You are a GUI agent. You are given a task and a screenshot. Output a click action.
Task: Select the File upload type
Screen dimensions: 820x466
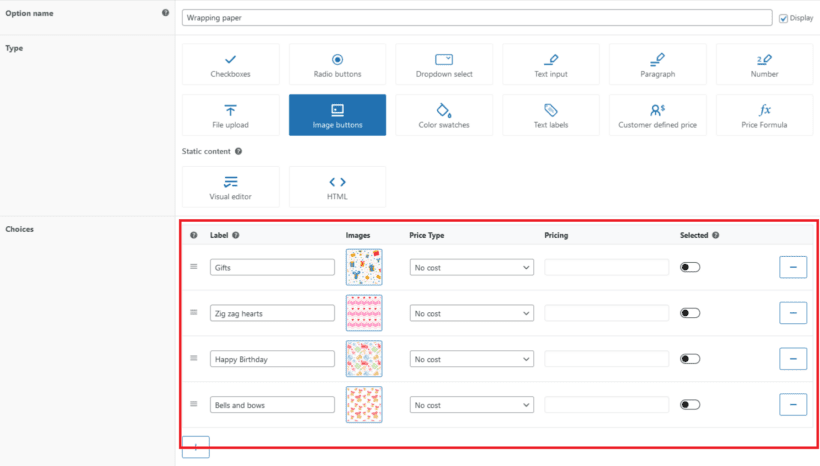[x=230, y=115]
